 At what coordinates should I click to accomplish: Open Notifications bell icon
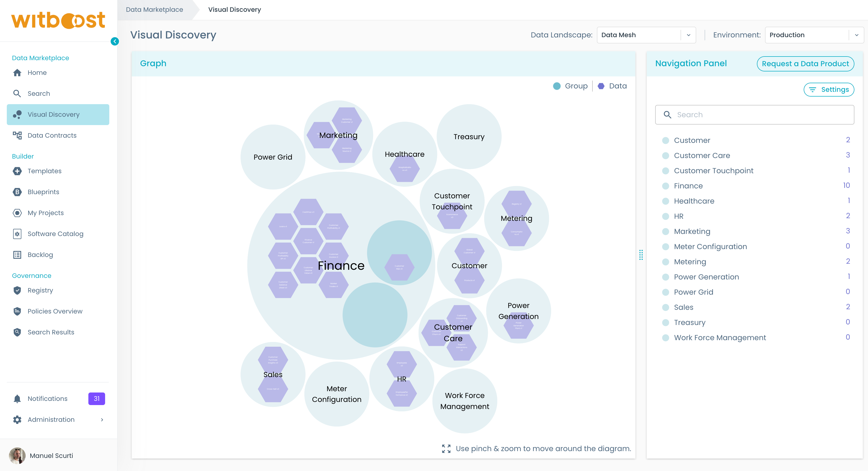pyautogui.click(x=17, y=399)
